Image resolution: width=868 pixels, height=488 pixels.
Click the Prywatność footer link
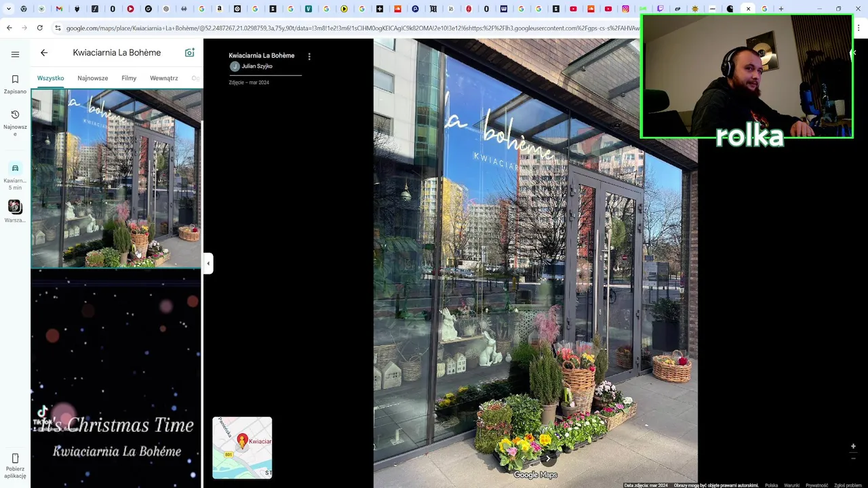pyautogui.click(x=817, y=485)
